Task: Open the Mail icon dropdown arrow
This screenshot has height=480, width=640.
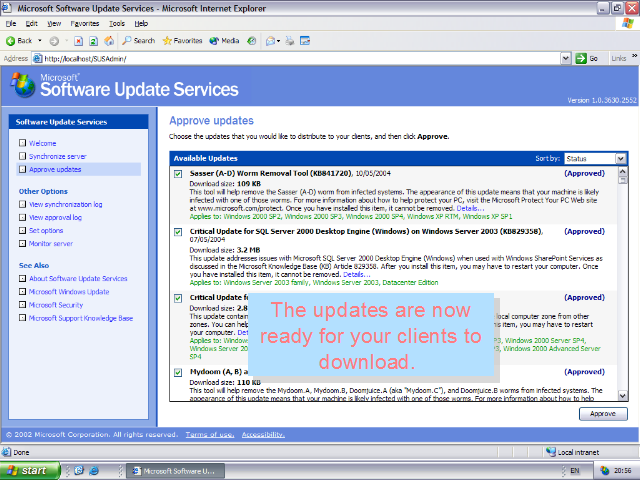Action: click(278, 41)
